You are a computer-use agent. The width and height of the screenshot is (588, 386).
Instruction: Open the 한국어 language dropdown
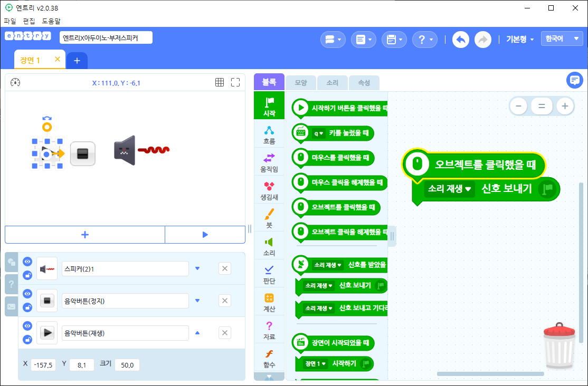562,38
